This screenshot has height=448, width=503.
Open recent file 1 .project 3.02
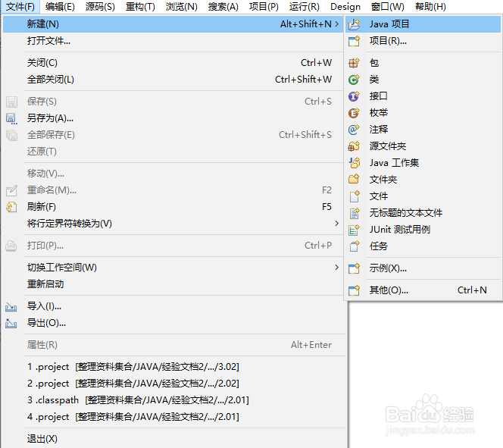[133, 367]
